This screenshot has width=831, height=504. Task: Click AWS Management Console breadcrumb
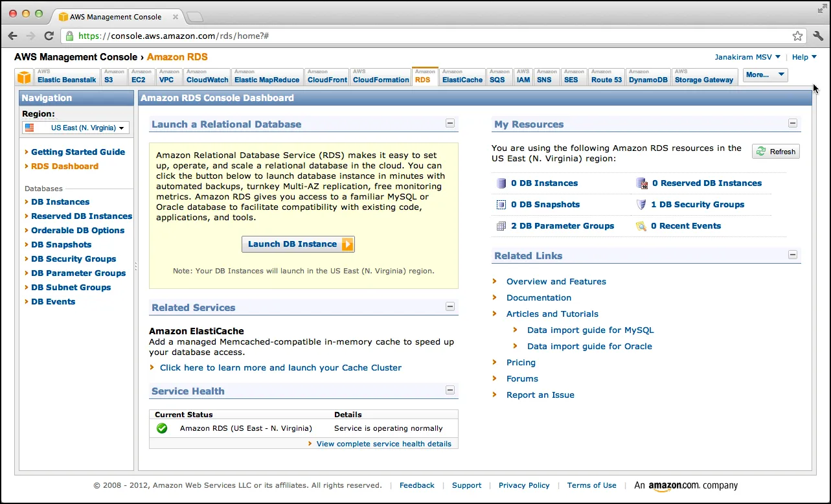click(76, 57)
